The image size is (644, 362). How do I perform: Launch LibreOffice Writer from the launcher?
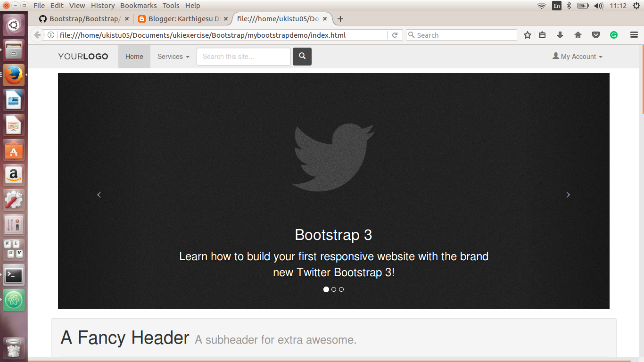pos(14,100)
